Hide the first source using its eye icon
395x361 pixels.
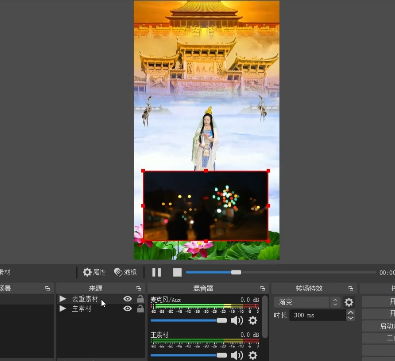(x=127, y=299)
